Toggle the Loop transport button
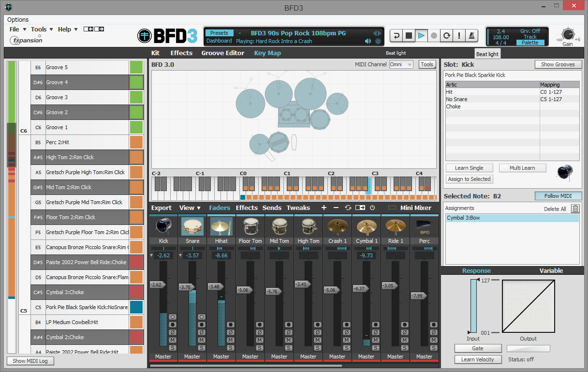 pyautogui.click(x=447, y=36)
